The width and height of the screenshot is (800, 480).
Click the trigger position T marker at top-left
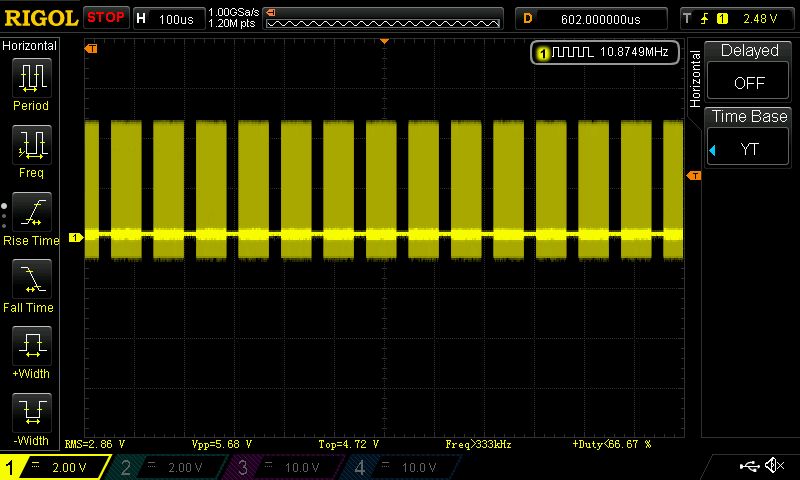(91, 48)
